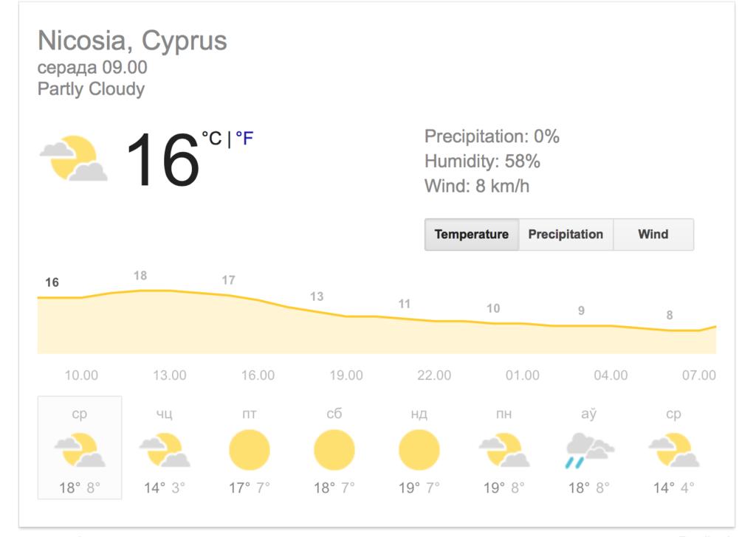
Task: Click the large current weather partly cloudy icon
Action: (73, 158)
